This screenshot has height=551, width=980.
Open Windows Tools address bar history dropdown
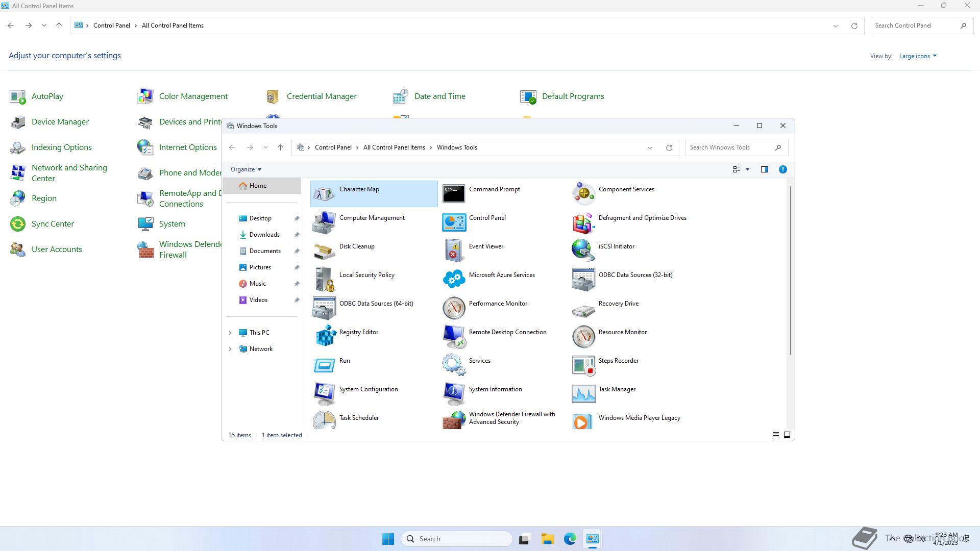coord(650,148)
